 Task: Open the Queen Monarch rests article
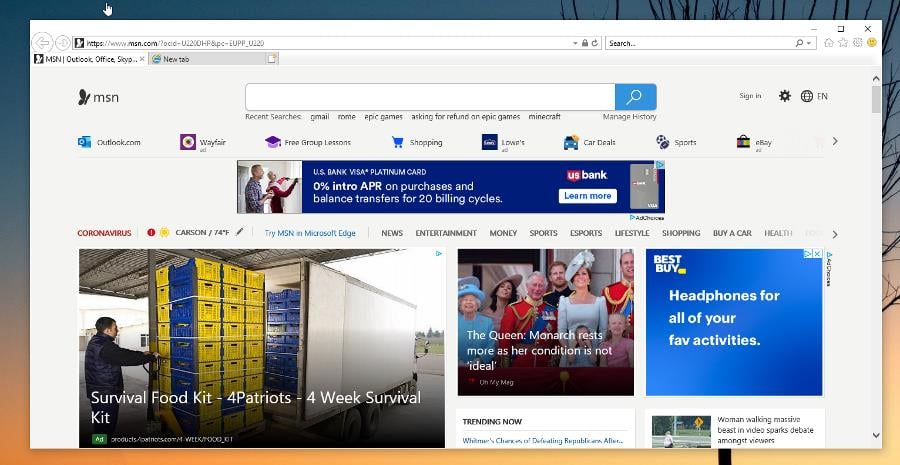[546, 322]
